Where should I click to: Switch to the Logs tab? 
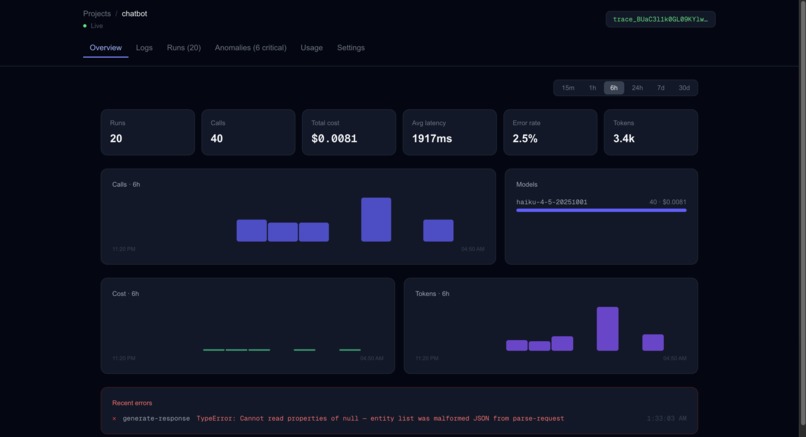144,48
